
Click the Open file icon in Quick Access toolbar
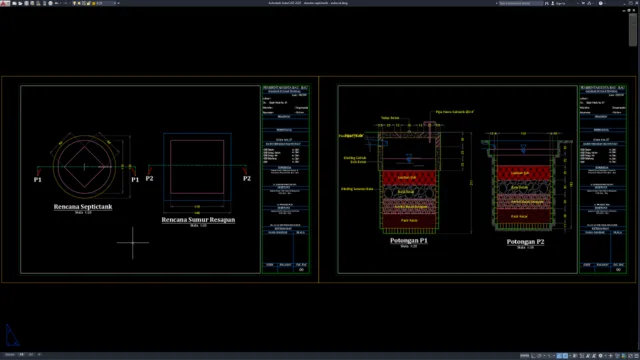(20, 3)
